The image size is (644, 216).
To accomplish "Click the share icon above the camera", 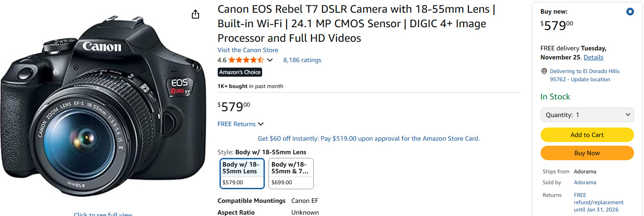I will (195, 15).
